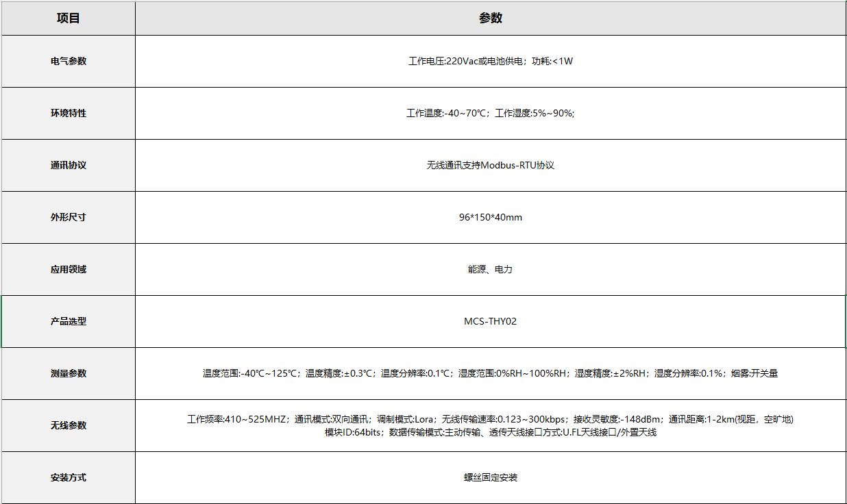Viewport: 847px width, 504px height.
Task: Click the 96*150*40mm dimension value
Action: pyautogui.click(x=490, y=217)
